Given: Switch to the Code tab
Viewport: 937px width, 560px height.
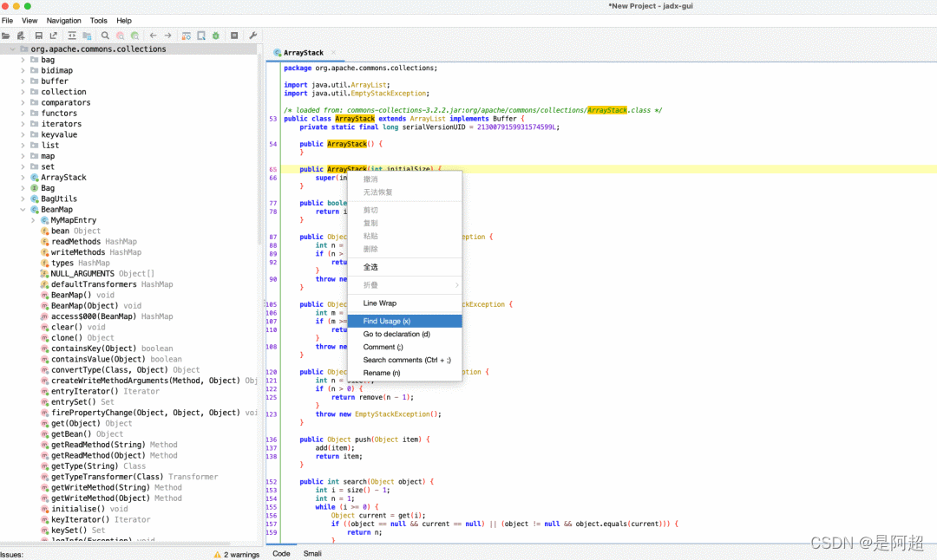Looking at the screenshot, I should tap(281, 554).
